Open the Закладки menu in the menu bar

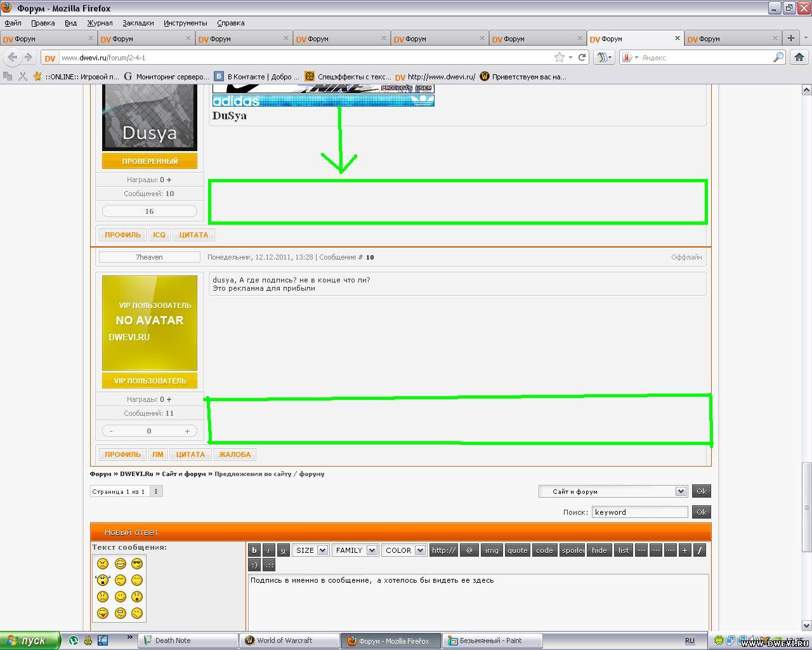[138, 23]
